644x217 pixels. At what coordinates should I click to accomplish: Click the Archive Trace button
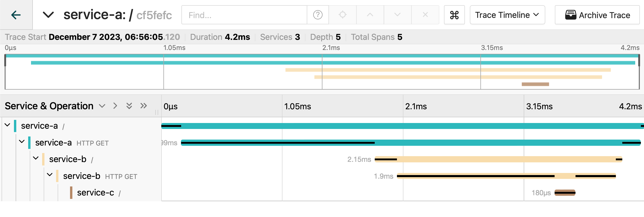point(597,15)
